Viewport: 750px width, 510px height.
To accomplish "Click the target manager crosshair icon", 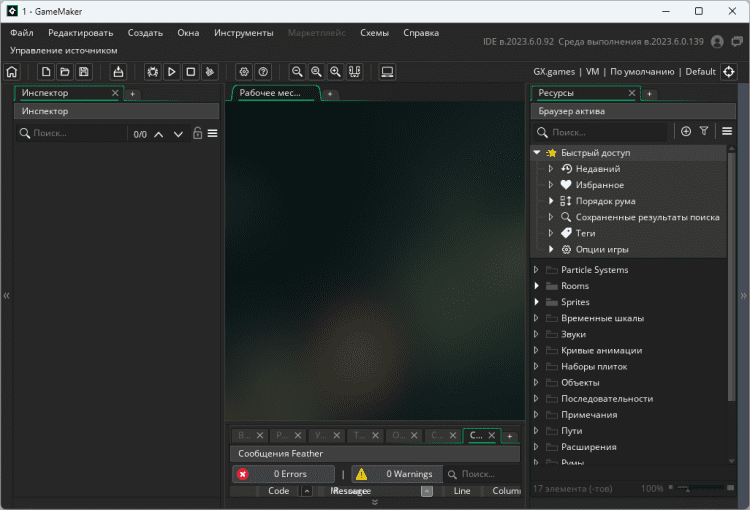I will click(x=729, y=72).
